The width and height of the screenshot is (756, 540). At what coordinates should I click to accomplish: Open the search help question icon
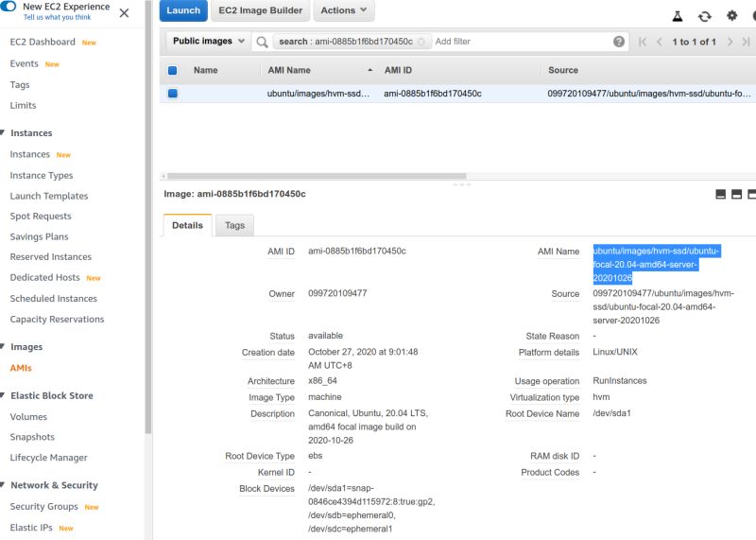coord(619,42)
